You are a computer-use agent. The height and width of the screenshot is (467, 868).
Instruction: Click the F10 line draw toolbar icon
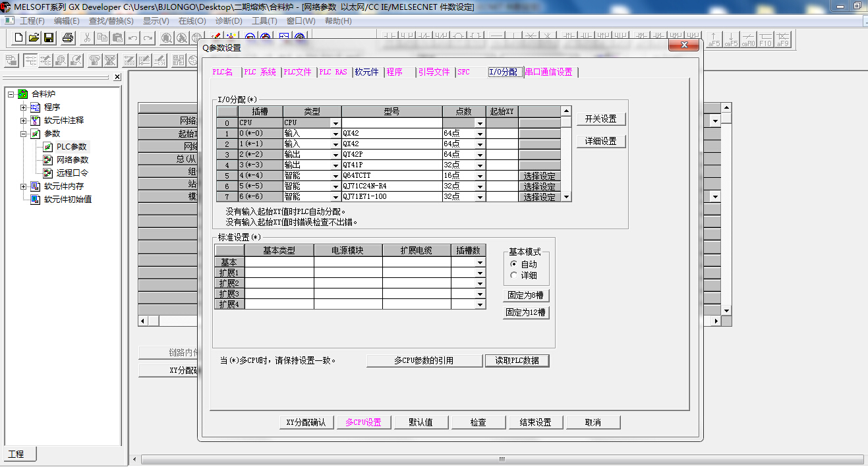coord(765,40)
